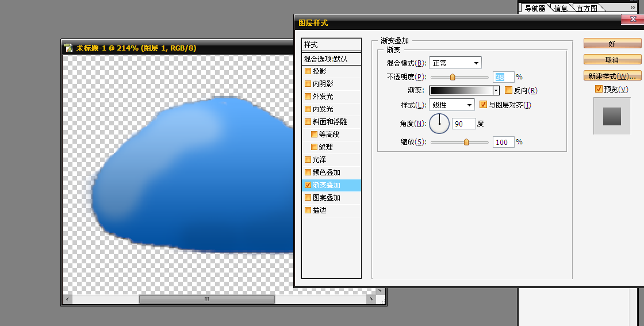Click the 新建样式 new style button
The width and height of the screenshot is (644, 326).
[612, 76]
